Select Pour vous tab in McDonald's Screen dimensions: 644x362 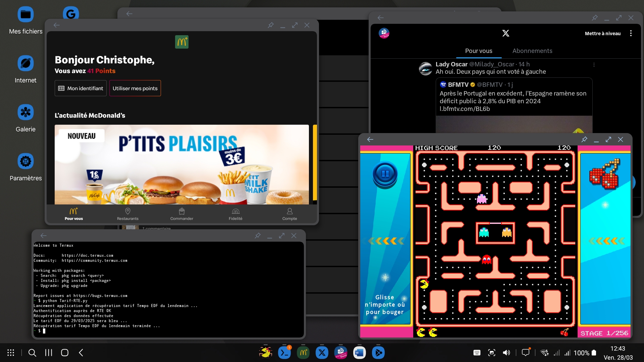pyautogui.click(x=74, y=215)
